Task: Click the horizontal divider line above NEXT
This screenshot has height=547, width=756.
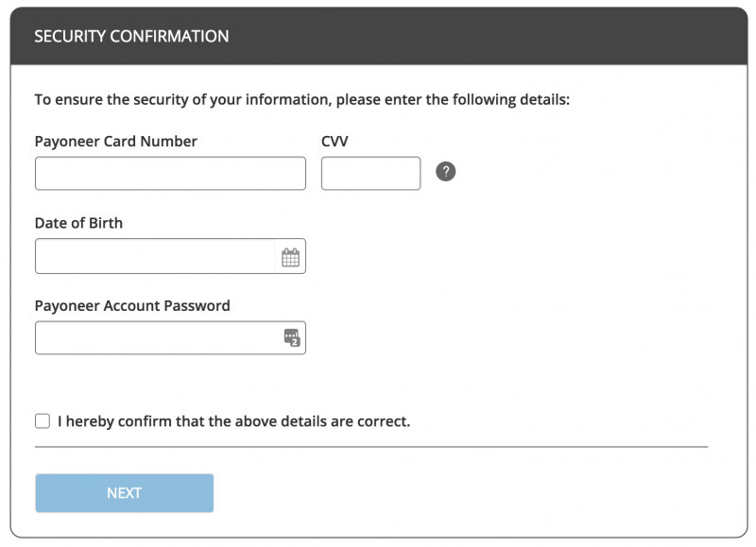Action: coord(371,447)
